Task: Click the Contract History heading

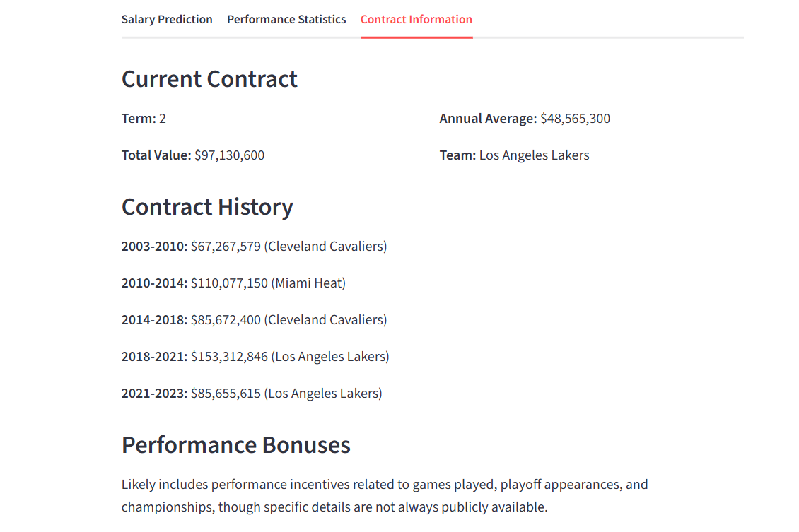Action: (207, 207)
